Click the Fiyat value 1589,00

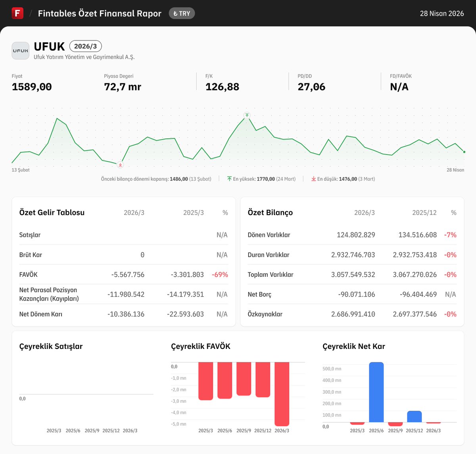pos(32,87)
